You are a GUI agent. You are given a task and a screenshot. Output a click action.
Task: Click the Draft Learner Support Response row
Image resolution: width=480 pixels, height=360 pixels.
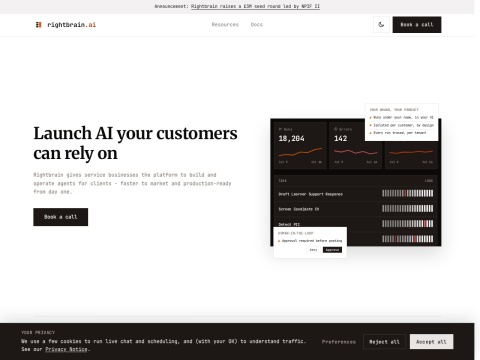356,194
